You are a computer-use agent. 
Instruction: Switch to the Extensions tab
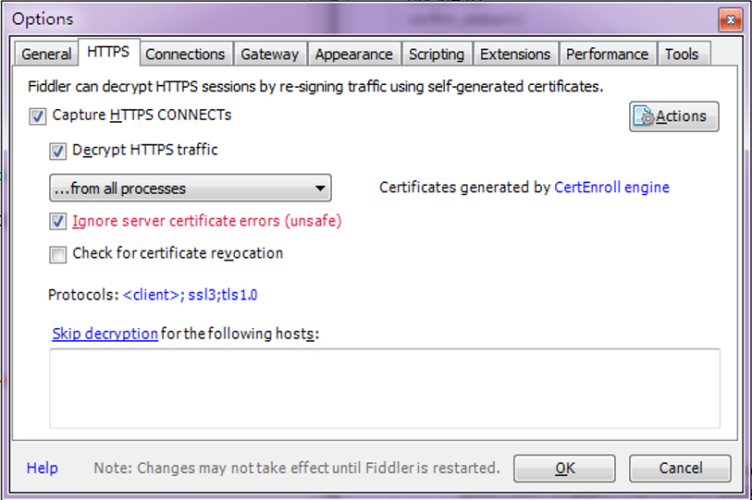[514, 54]
